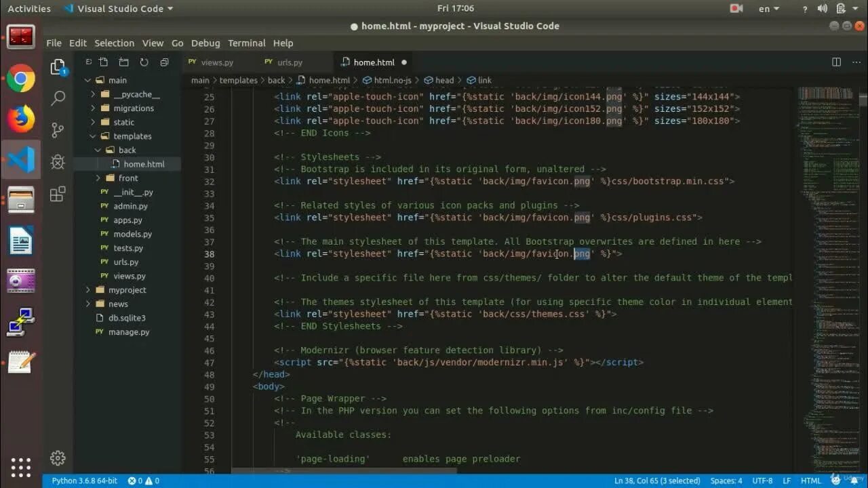Split the editor to the right
This screenshot has height=488, width=868.
click(x=836, y=62)
